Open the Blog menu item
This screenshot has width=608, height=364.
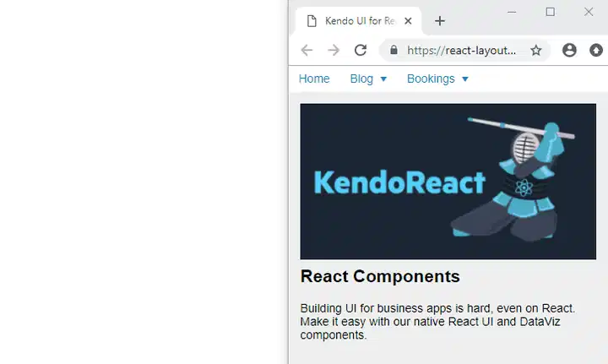(361, 79)
